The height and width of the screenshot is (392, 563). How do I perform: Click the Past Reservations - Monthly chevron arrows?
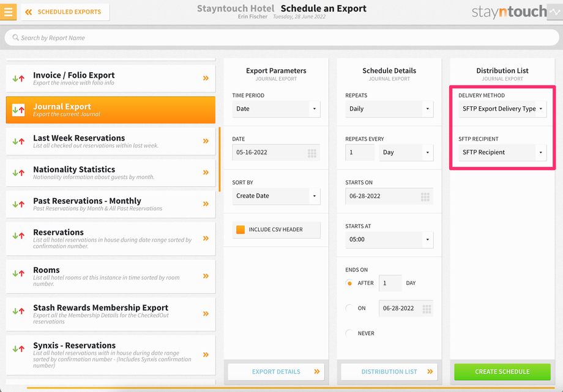pos(206,204)
